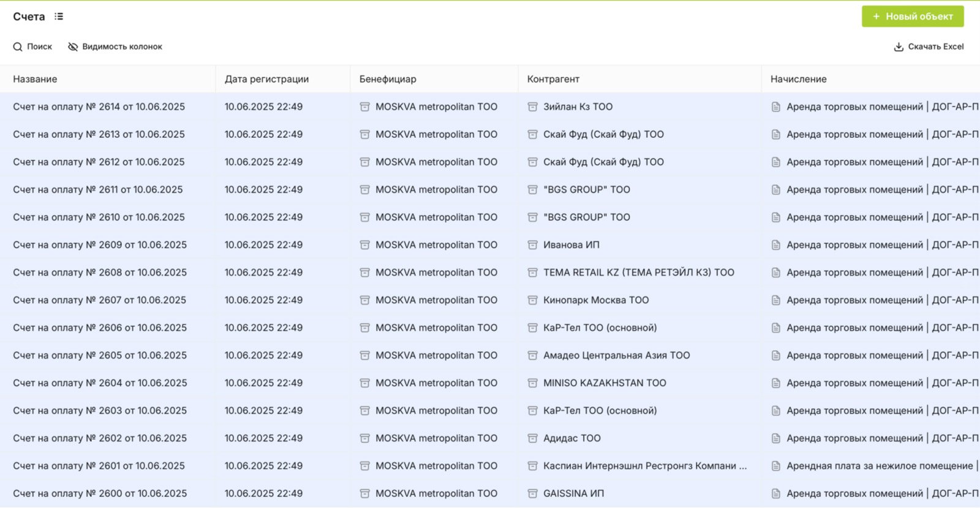The height and width of the screenshot is (508, 980).
Task: Click the MINISO KAZAKHSTAN ТОО counterparty
Action: coord(605,383)
